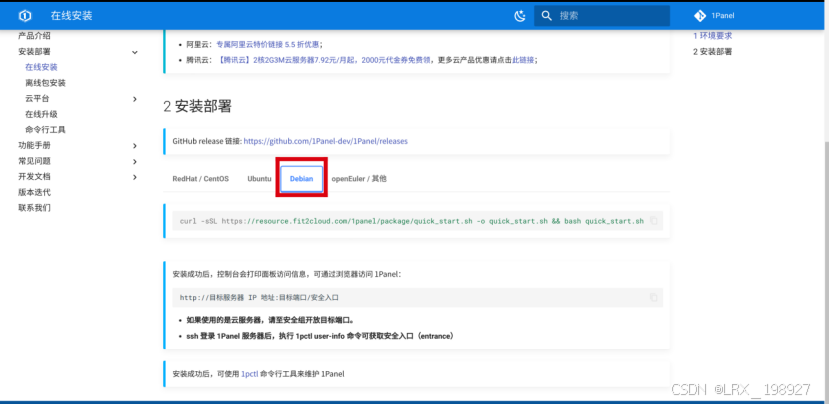This screenshot has height=405, width=830.
Task: Switch to the Ubuntu tab
Action: coord(259,178)
